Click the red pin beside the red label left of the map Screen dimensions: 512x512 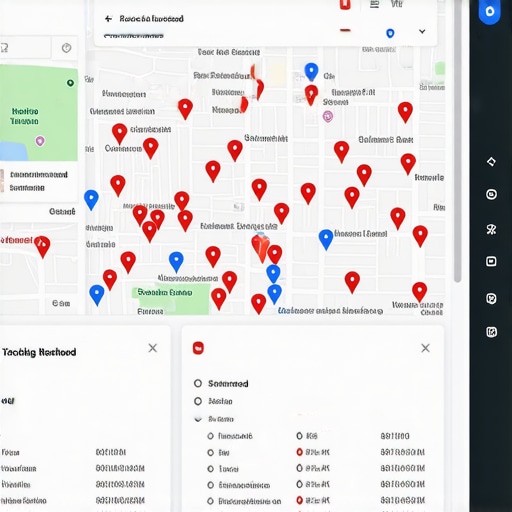click(43, 246)
